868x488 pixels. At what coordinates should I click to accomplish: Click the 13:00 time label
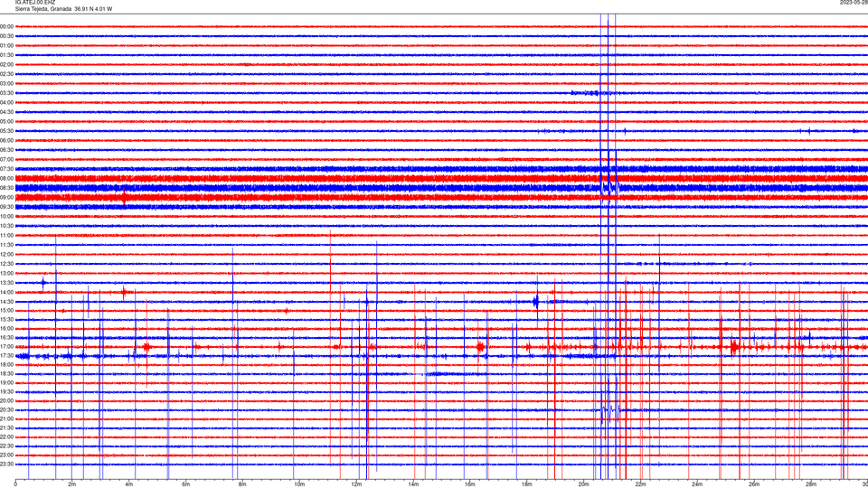tap(6, 273)
